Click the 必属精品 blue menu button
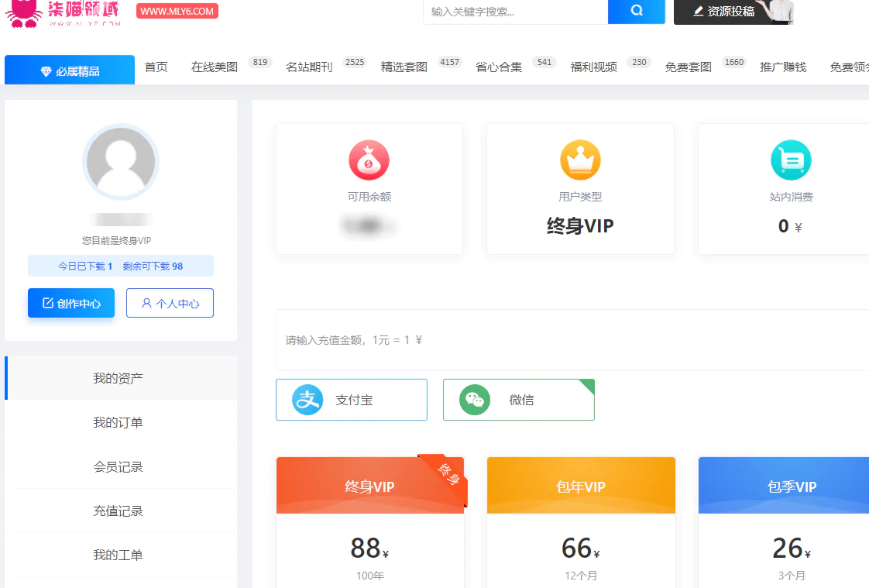 (70, 70)
